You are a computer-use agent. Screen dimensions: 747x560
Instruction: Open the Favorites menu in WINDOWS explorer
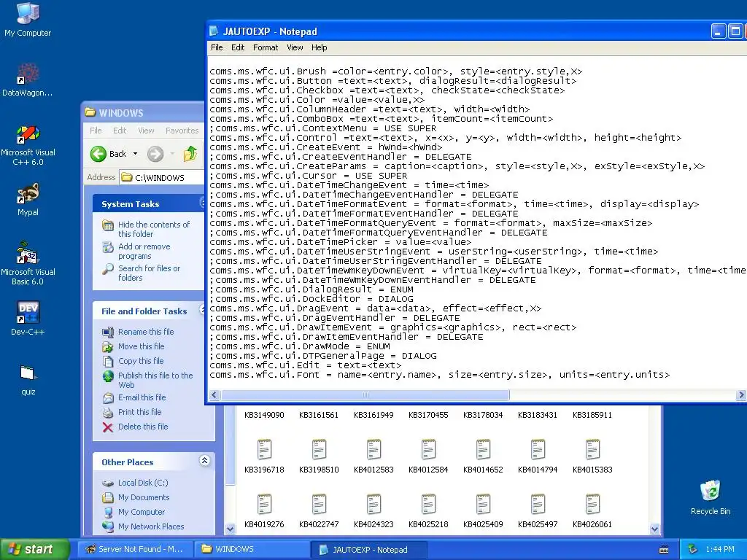point(182,131)
